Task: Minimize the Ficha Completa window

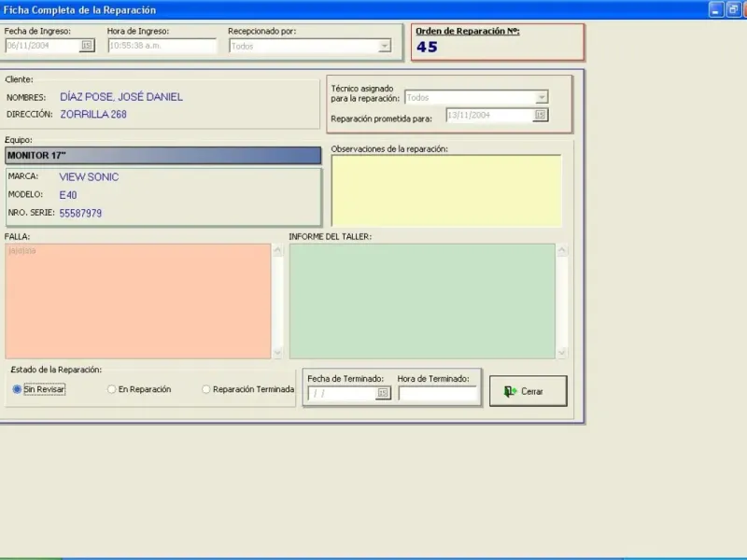Action: (x=716, y=9)
